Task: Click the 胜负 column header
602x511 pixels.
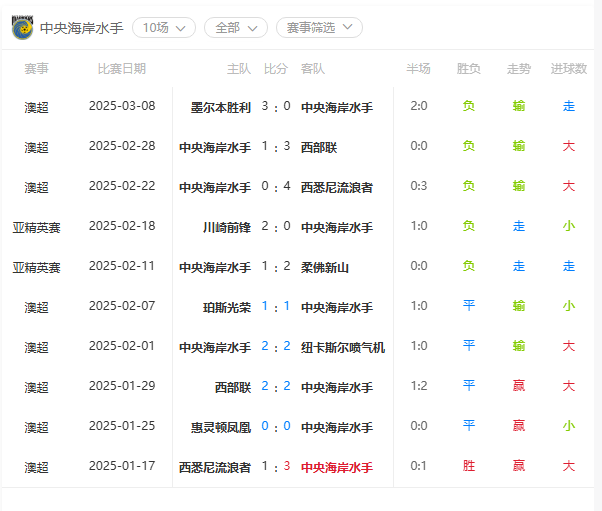Action: pos(468,69)
